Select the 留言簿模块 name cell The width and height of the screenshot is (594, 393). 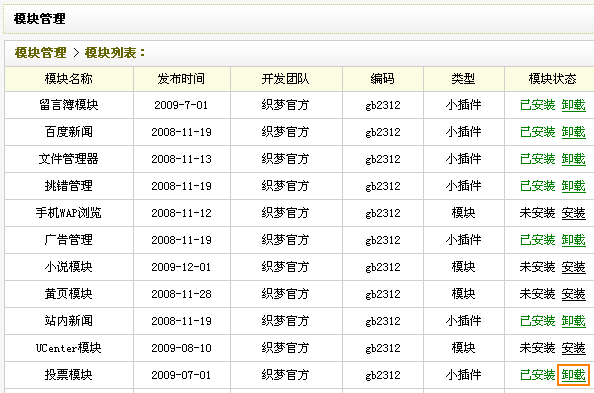pyautogui.click(x=69, y=105)
